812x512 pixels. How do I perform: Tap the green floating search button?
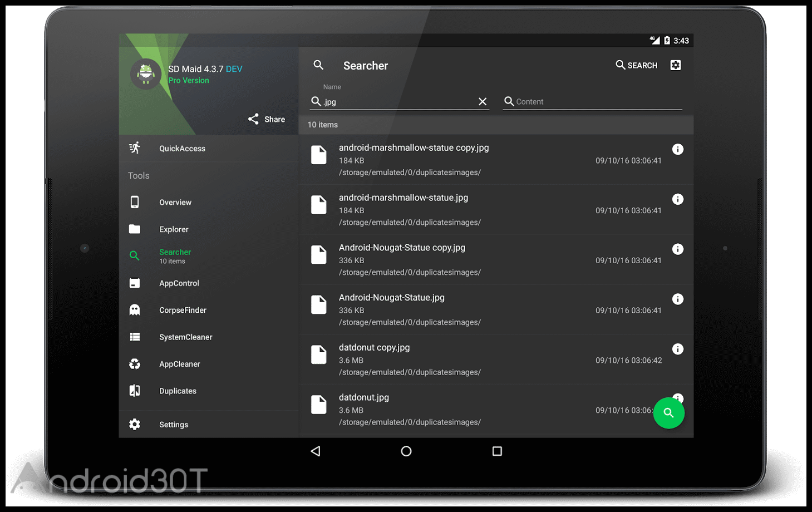(x=668, y=413)
